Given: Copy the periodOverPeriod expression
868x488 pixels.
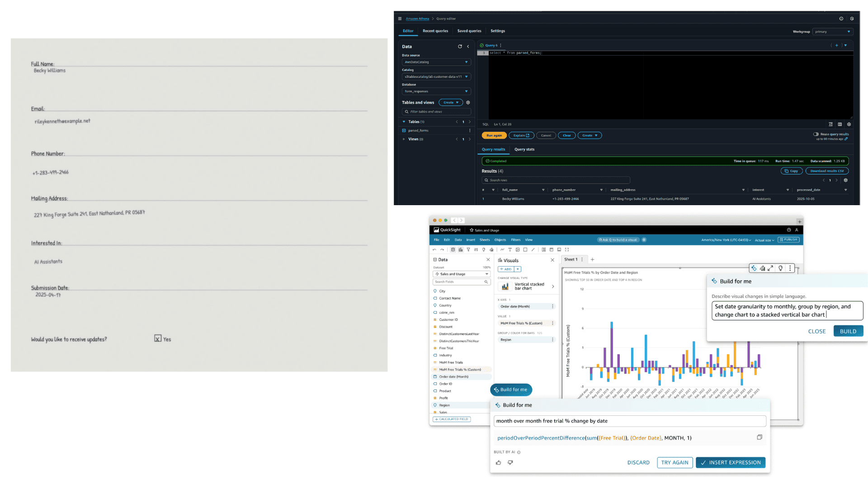Looking at the screenshot, I should point(759,437).
